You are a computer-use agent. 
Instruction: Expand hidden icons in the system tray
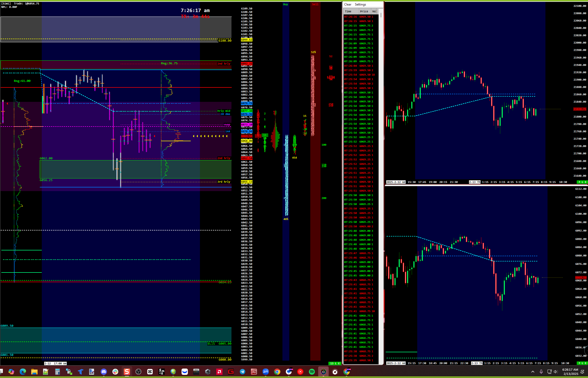click(x=533, y=372)
